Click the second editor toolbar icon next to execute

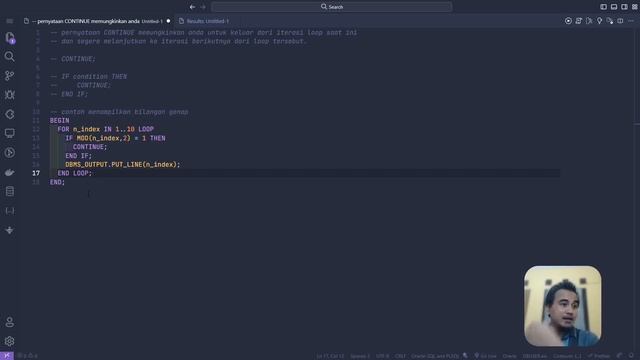point(579,21)
